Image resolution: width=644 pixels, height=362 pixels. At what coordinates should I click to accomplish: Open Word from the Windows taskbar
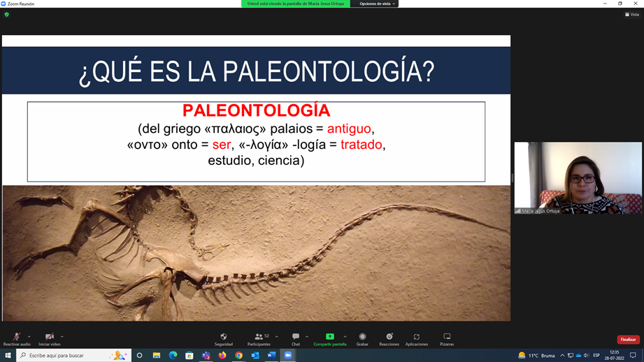point(271,356)
